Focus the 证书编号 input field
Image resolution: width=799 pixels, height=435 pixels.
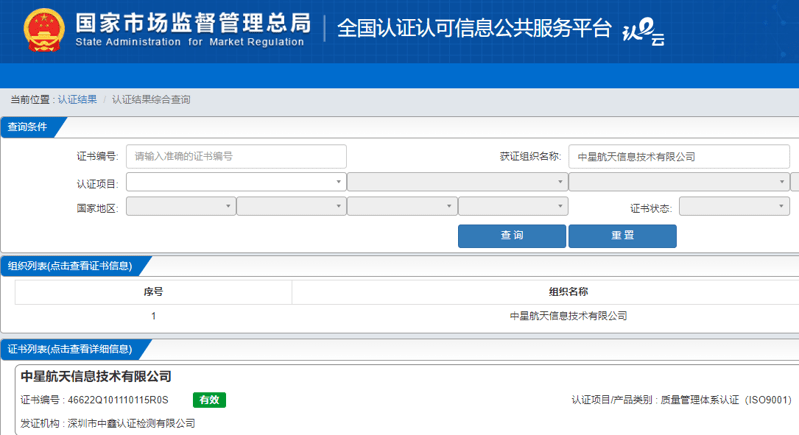click(236, 156)
